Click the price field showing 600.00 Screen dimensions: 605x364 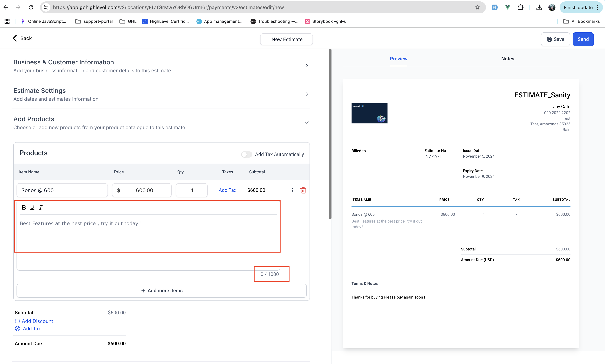point(142,190)
